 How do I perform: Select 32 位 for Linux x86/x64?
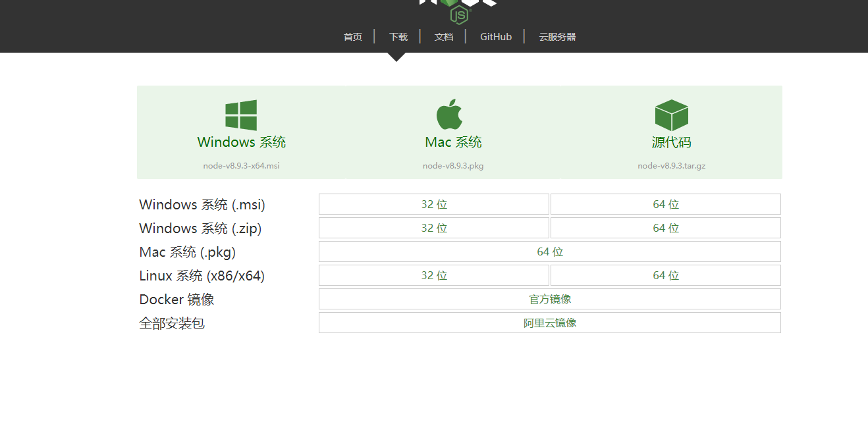point(434,275)
